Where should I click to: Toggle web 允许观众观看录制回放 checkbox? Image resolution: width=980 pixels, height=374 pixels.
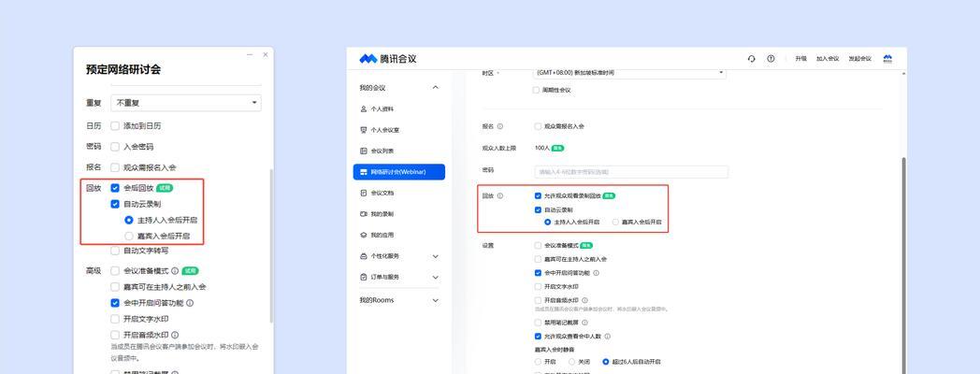click(538, 195)
